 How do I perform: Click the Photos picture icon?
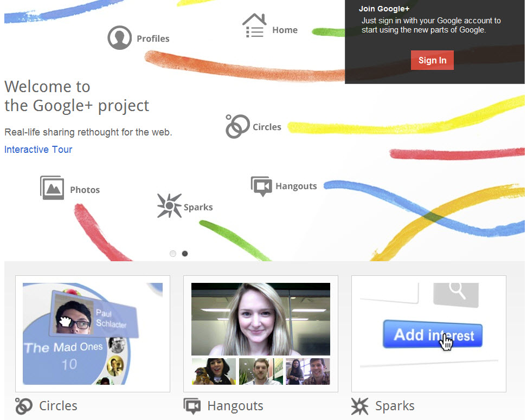[52, 188]
